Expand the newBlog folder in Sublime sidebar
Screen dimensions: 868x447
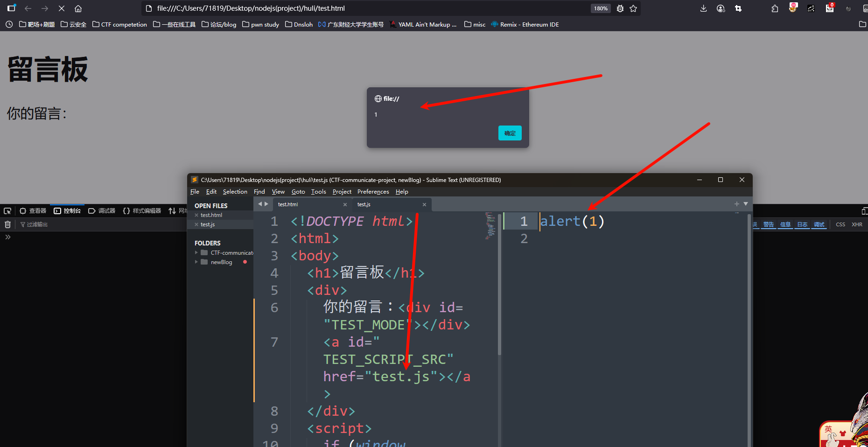pyautogui.click(x=196, y=262)
